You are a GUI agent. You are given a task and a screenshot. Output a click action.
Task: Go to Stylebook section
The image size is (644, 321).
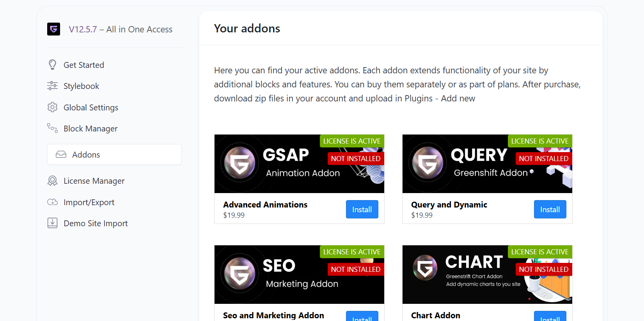pyautogui.click(x=81, y=86)
